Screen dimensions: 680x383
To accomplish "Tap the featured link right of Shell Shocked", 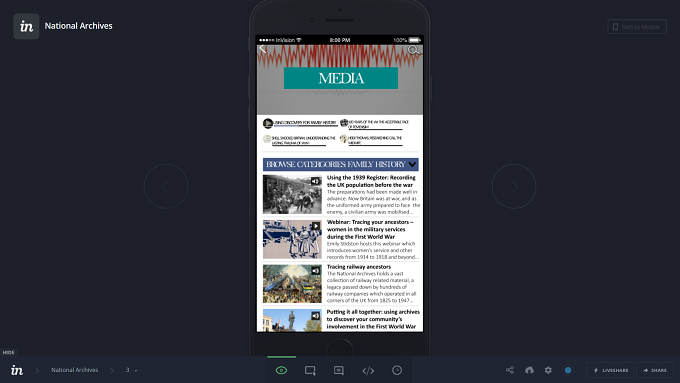I will pyautogui.click(x=371, y=140).
